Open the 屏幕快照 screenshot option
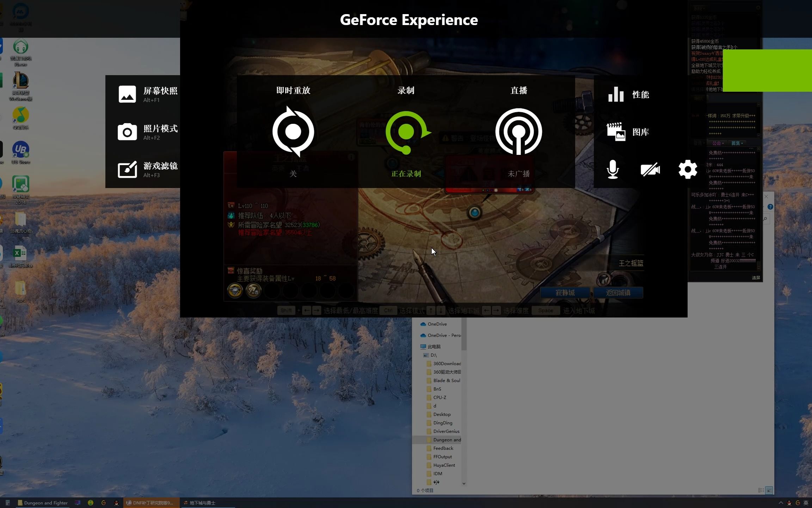812x508 pixels. pos(147,94)
